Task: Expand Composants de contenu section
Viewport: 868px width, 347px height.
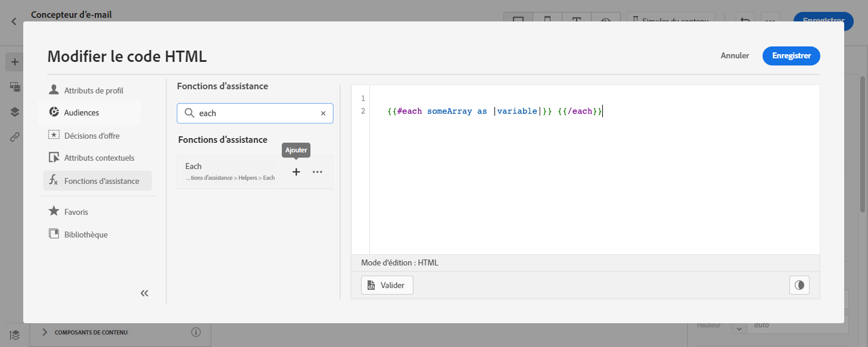Action: click(x=45, y=332)
